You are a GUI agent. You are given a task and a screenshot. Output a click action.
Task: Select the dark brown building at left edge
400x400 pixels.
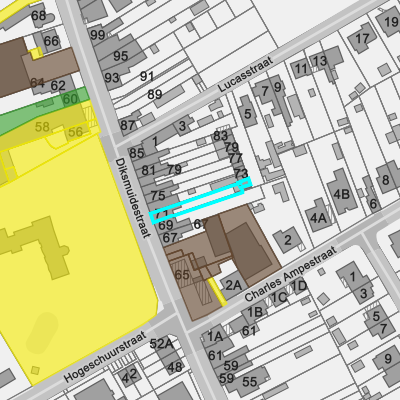point(12,68)
